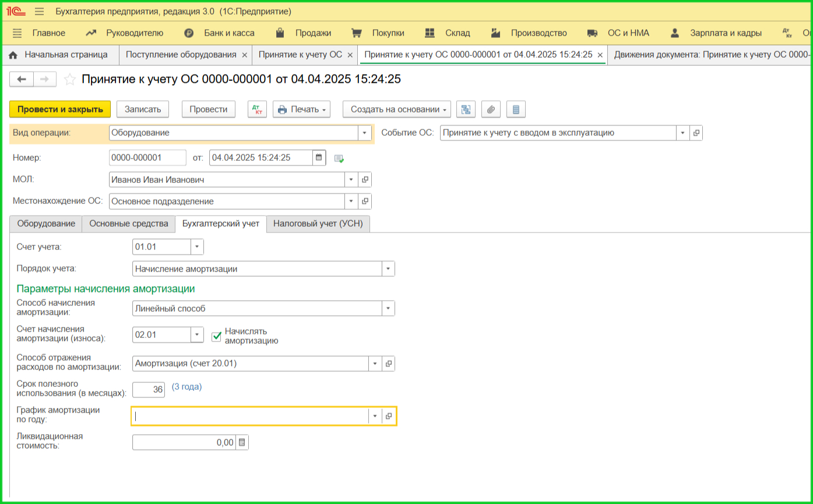Open the document structure hierarchy icon
Image resolution: width=813 pixels, height=504 pixels.
click(466, 110)
